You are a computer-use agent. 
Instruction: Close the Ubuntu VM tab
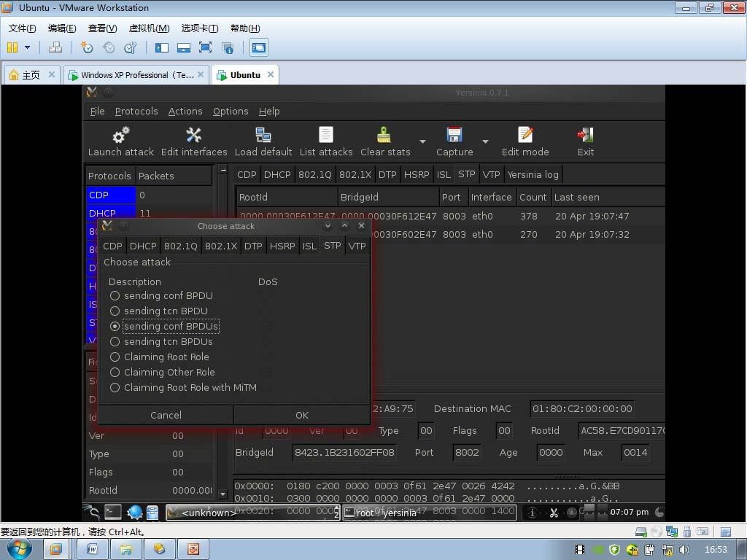[271, 74]
